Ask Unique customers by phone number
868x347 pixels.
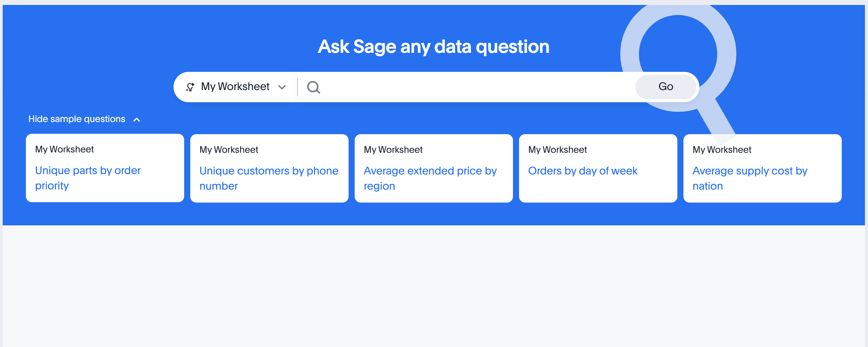click(x=268, y=178)
